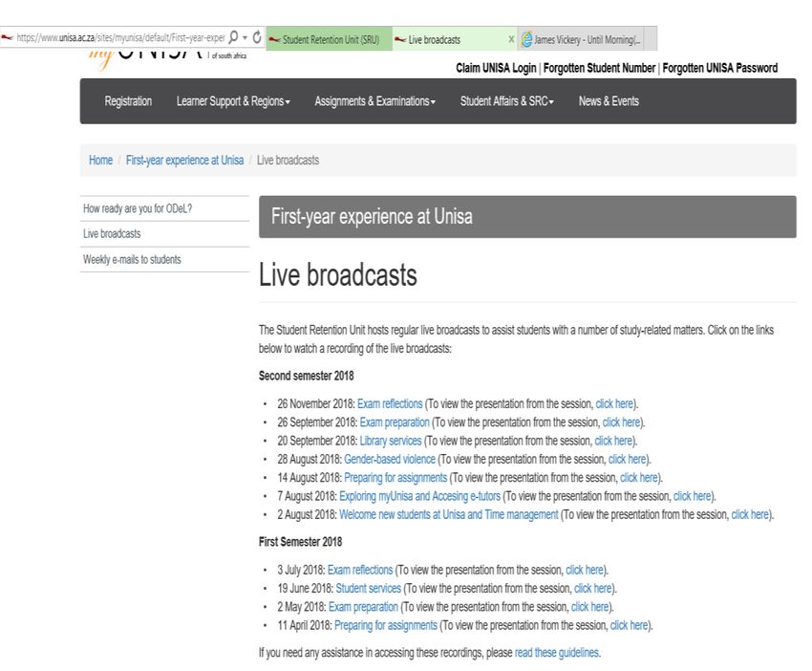
Task: Switch to Student Retention Unit (SRU) tab
Action: tap(330, 39)
